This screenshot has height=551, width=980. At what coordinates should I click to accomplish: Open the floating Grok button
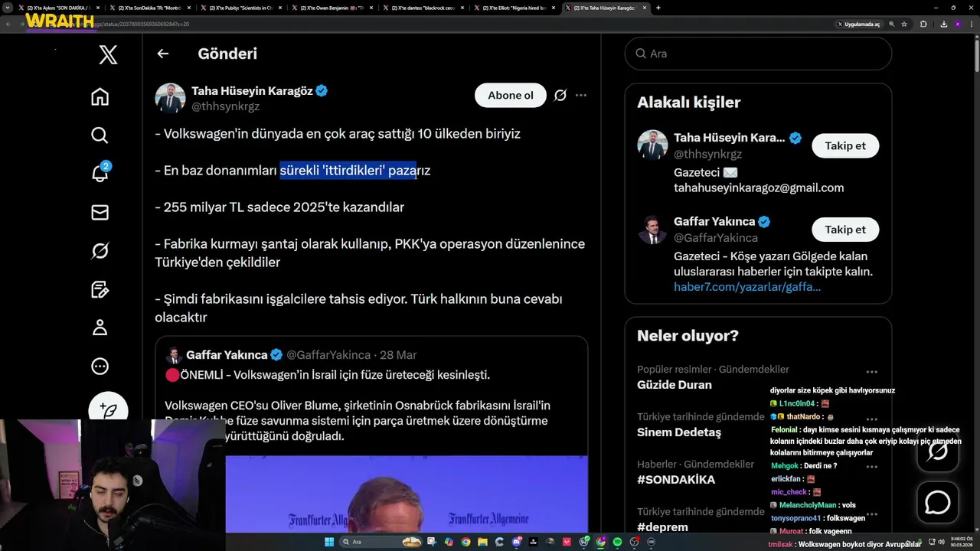(938, 451)
